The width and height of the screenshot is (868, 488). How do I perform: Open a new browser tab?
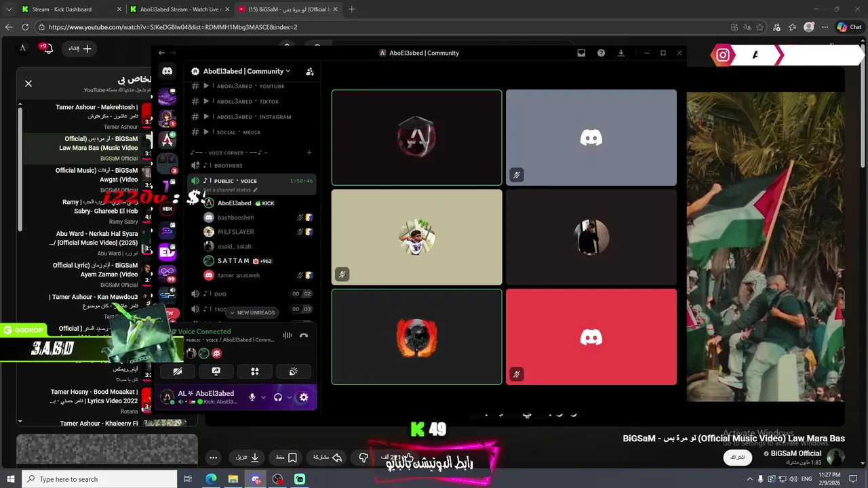351,9
